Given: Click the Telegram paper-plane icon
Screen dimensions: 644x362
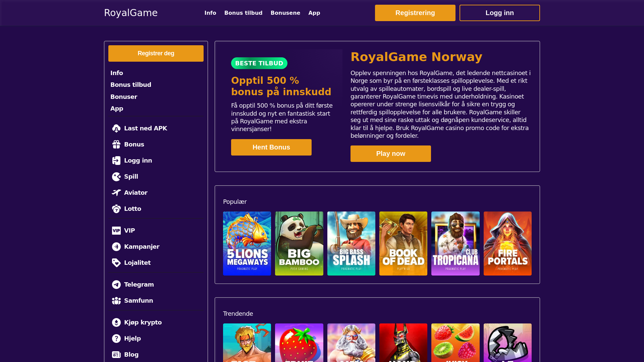Looking at the screenshot, I should click(116, 285).
